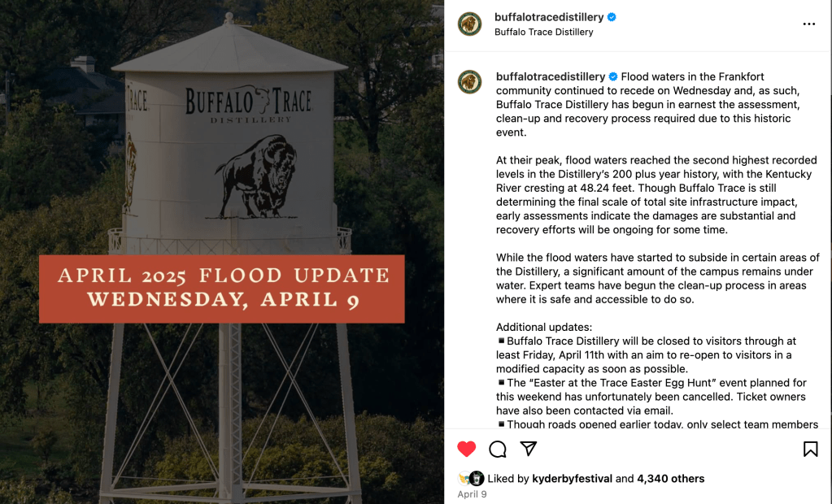View the list of 4,340 others who liked
The image size is (832, 504).
pos(670,479)
